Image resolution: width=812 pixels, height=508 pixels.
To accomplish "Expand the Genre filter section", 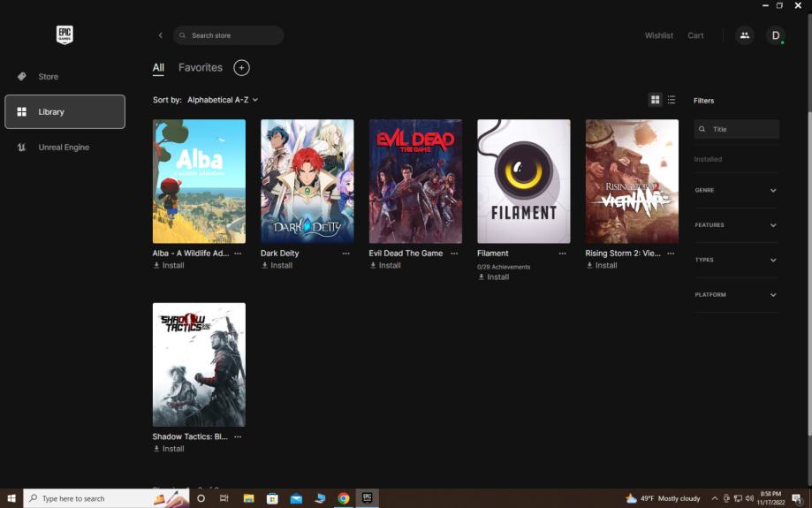I will coord(735,191).
